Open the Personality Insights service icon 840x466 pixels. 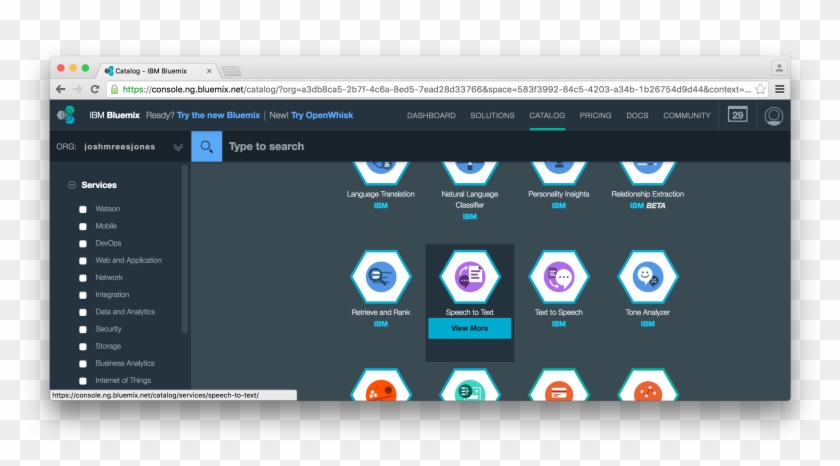(558, 172)
